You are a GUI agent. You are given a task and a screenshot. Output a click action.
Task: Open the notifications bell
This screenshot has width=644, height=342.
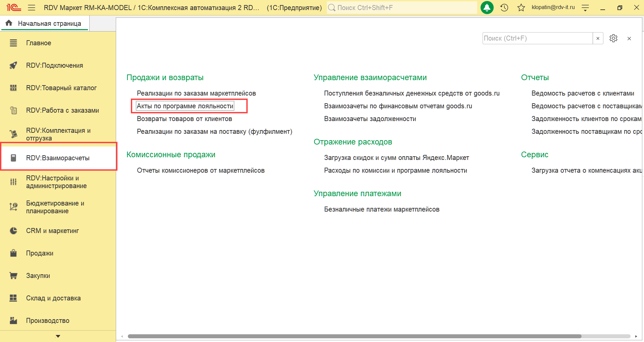coord(487,7)
